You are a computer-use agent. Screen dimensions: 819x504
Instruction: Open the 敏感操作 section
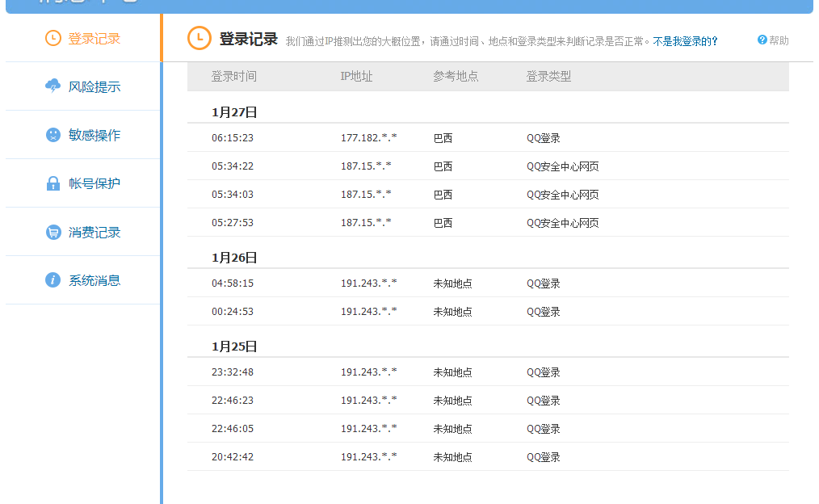pyautogui.click(x=83, y=135)
